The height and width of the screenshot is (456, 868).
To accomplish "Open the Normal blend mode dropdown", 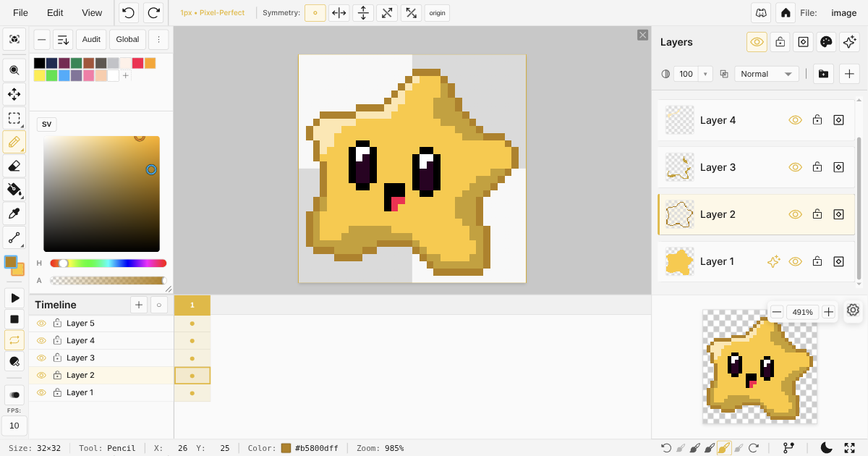I will [766, 74].
